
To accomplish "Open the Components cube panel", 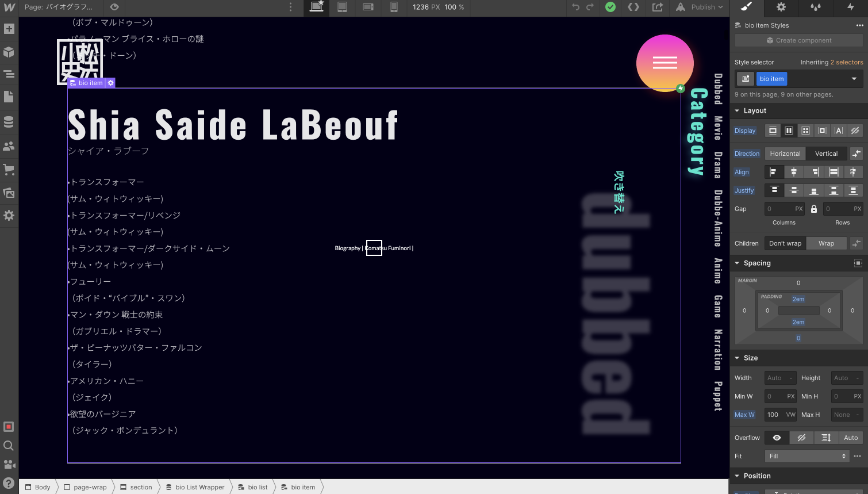I will pos(9,52).
